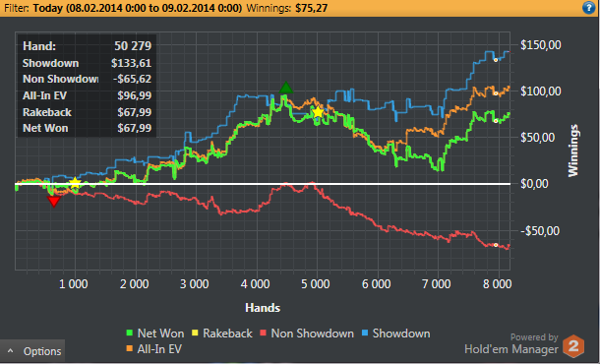Screen dimensions: 600x364
Task: Click the Non Showdown -$65,62 tooltip value
Action: click(x=132, y=80)
